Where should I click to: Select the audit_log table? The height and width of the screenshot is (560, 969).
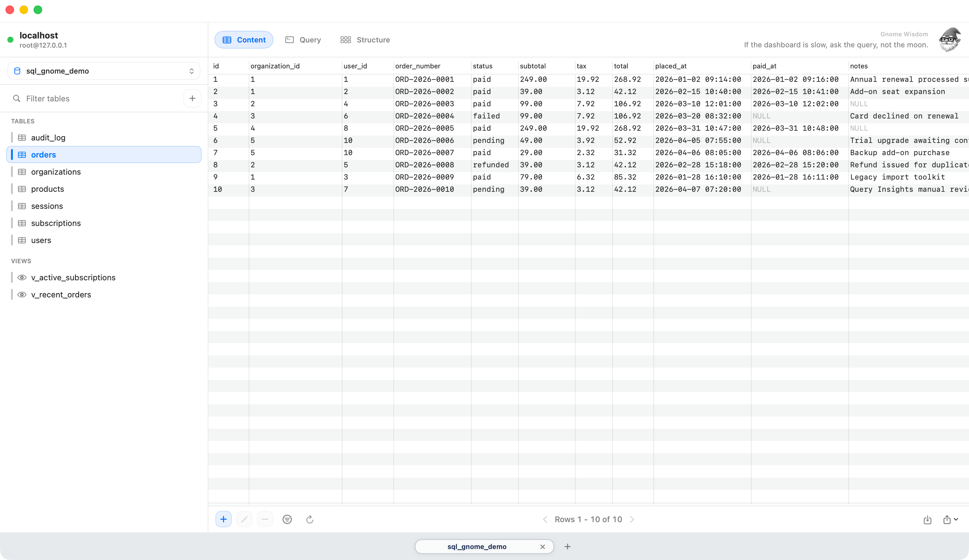(49, 138)
